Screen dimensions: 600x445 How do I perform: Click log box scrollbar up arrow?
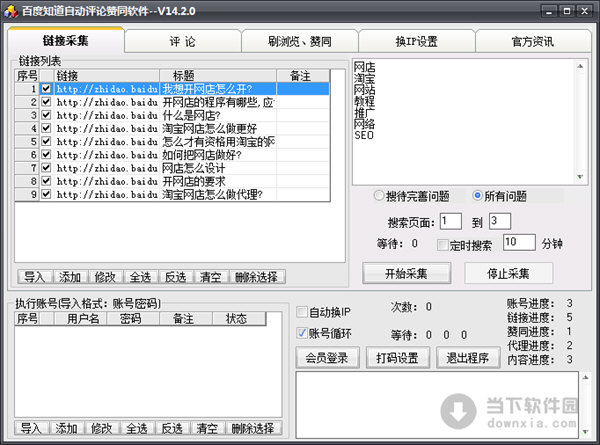click(585, 377)
